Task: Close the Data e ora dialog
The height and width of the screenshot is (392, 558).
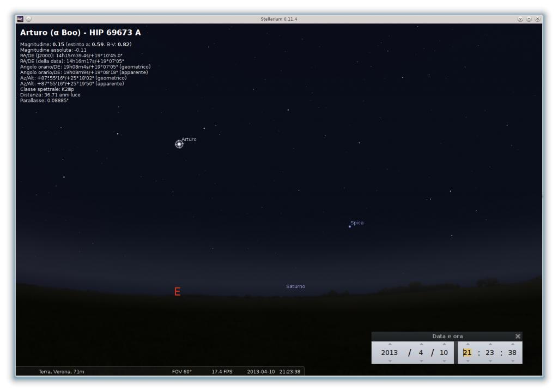Action: tap(518, 336)
